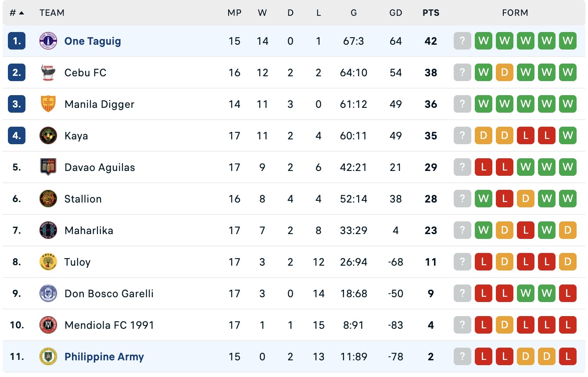Click the Cebu FC team logo
The height and width of the screenshot is (377, 588).
(x=48, y=73)
